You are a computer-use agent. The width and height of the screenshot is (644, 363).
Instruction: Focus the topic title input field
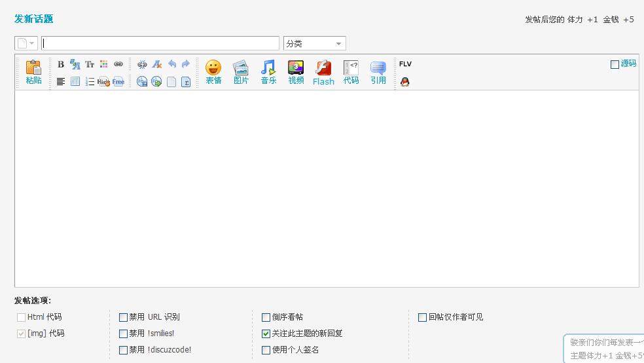160,43
